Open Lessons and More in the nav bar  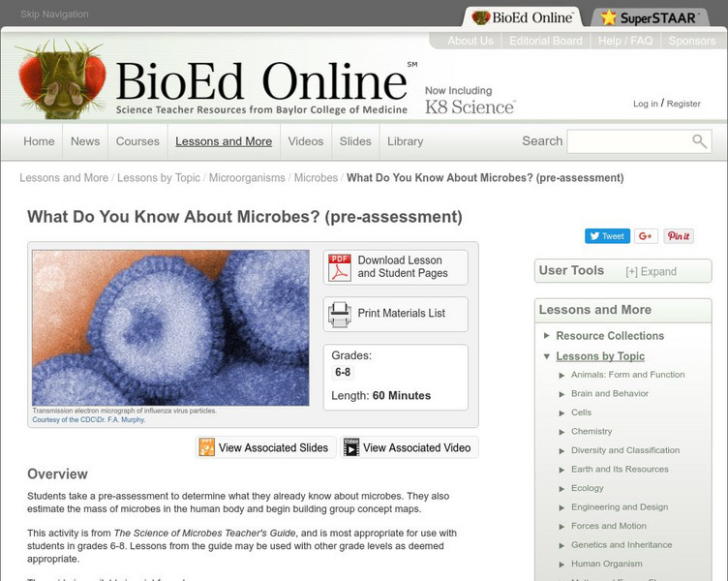(224, 141)
